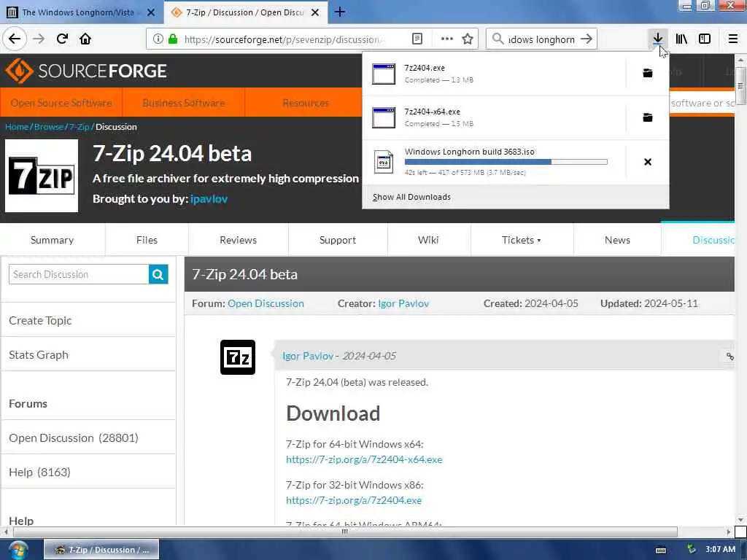The height and width of the screenshot is (560, 747).
Task: Open the Library toolbar icon
Action: tap(681, 39)
